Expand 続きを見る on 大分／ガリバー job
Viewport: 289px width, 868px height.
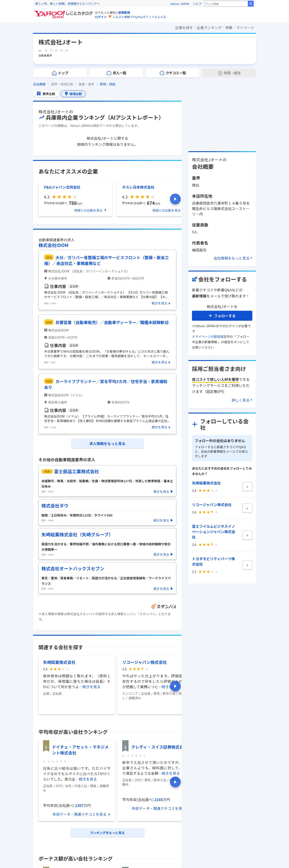[161, 303]
